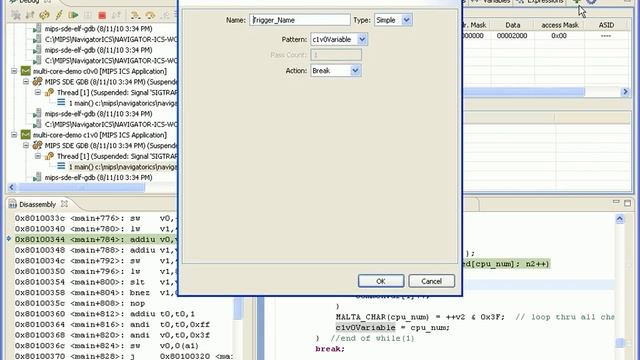Click the yellow chain-link icon in the Debug toolbar
Image resolution: width=640 pixels, height=360 pixels.
44,16
